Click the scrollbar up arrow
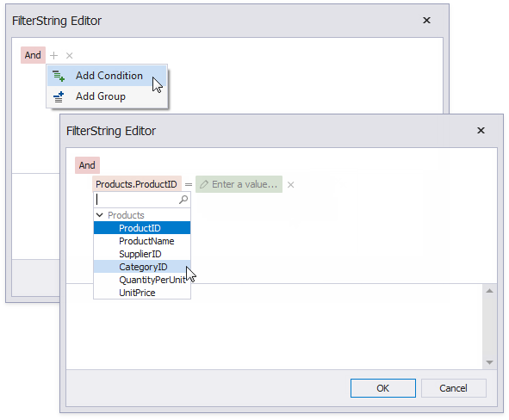Screen dimensions: 509x420 [x=490, y=291]
